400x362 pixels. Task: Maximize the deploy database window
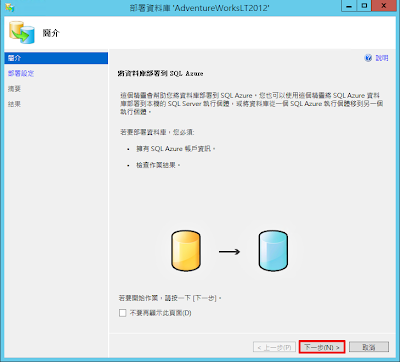point(364,6)
